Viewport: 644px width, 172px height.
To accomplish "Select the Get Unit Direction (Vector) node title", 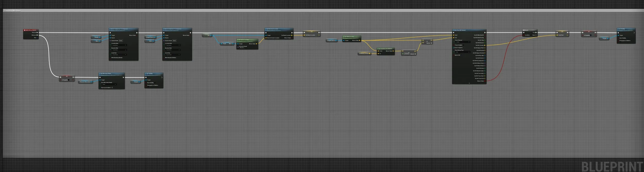I will 386,49.
